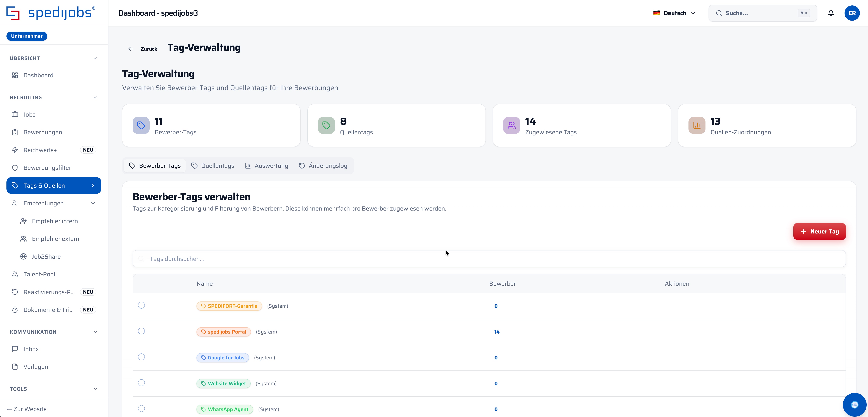The height and width of the screenshot is (417, 868).
Task: Open Inbox in the sidebar
Action: click(x=54, y=349)
